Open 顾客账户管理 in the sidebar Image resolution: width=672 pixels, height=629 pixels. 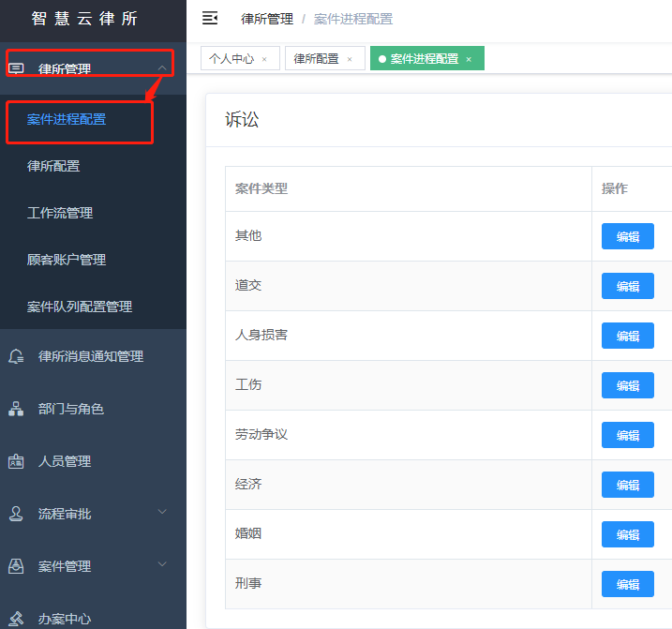coord(67,260)
